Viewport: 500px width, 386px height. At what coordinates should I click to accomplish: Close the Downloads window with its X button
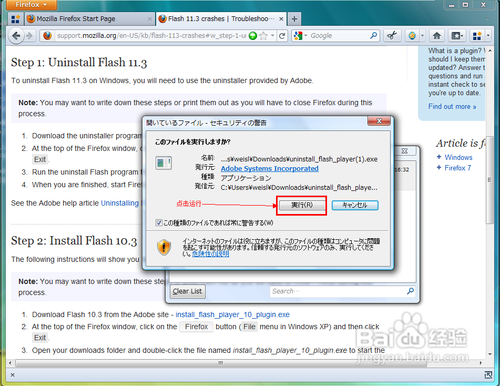[404, 151]
